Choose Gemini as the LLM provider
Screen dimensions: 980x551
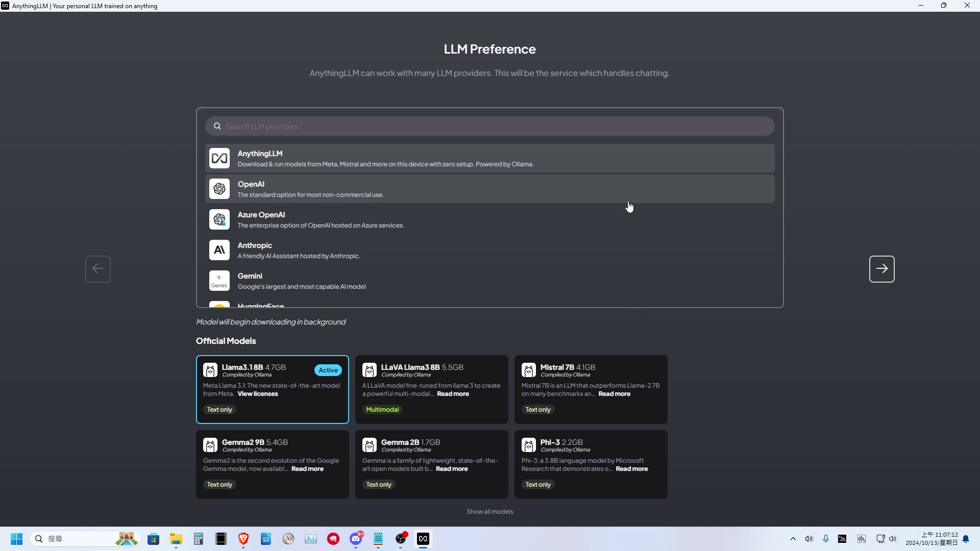490,281
